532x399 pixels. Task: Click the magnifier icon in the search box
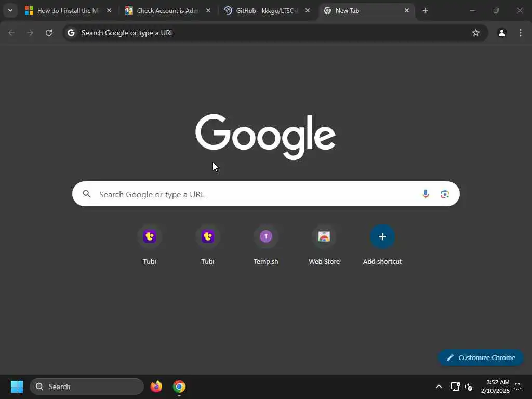pyautogui.click(x=87, y=194)
